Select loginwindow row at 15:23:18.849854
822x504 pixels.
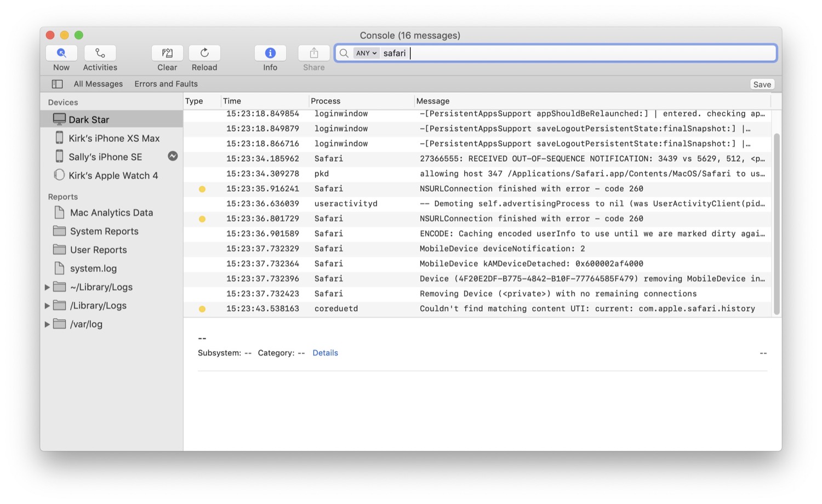point(477,114)
